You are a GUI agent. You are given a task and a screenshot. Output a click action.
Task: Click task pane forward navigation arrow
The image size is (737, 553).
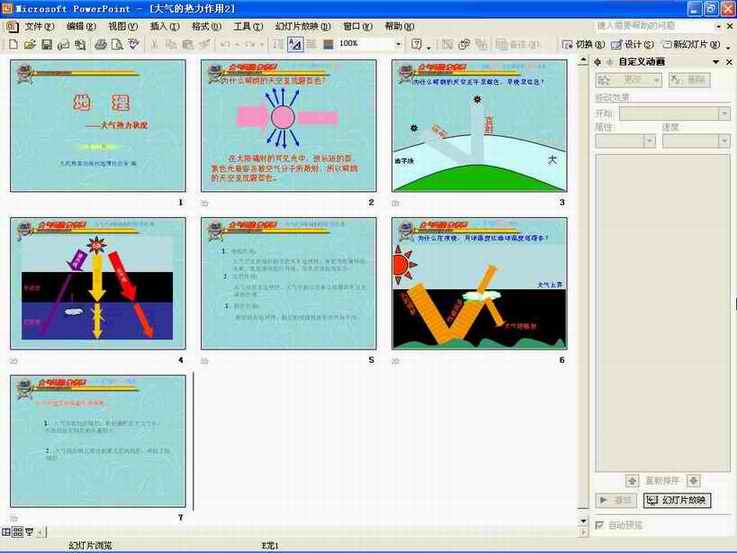pyautogui.click(x=610, y=62)
